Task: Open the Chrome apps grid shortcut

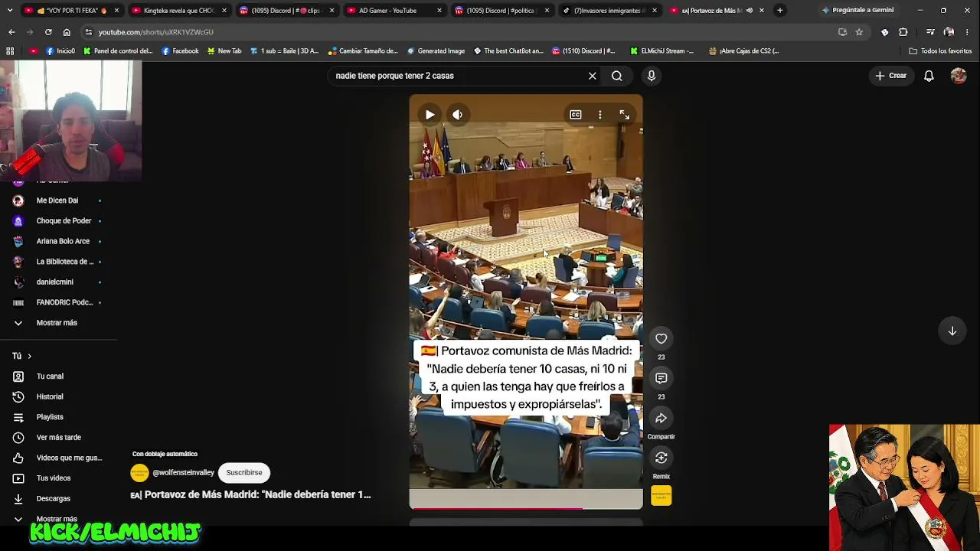Action: 10,51
